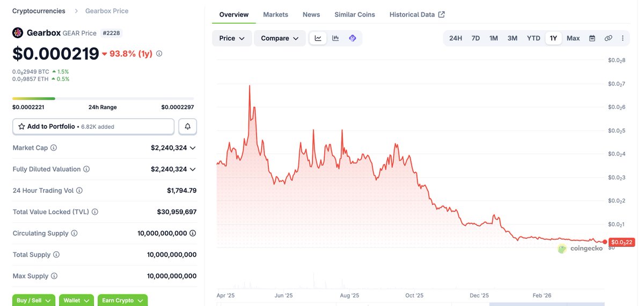The width and height of the screenshot is (644, 306).
Task: Click the breadcrumb separator chevron
Action: (76, 11)
